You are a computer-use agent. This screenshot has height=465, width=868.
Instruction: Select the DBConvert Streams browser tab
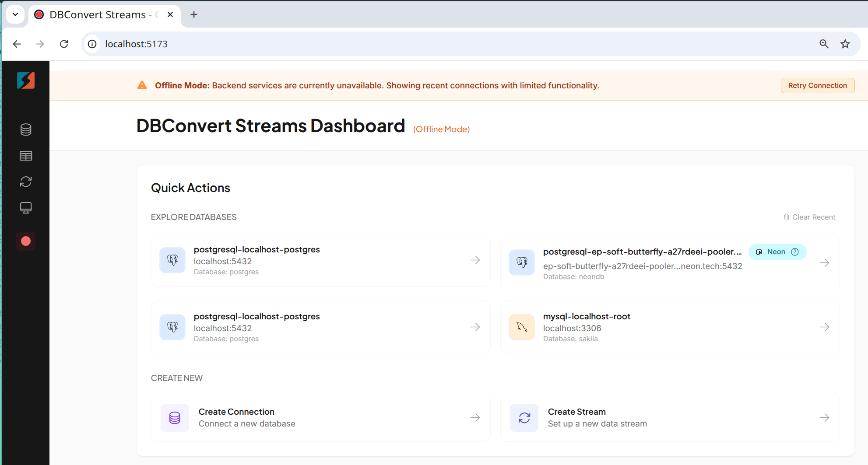[97, 14]
